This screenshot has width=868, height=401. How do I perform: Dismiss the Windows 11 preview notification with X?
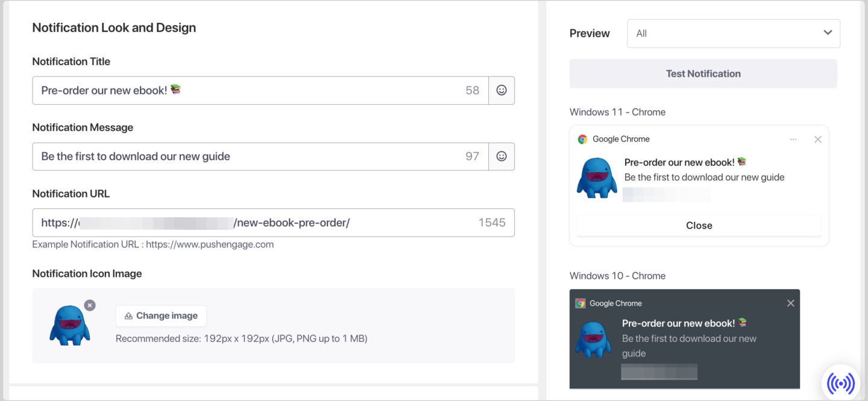(x=817, y=139)
